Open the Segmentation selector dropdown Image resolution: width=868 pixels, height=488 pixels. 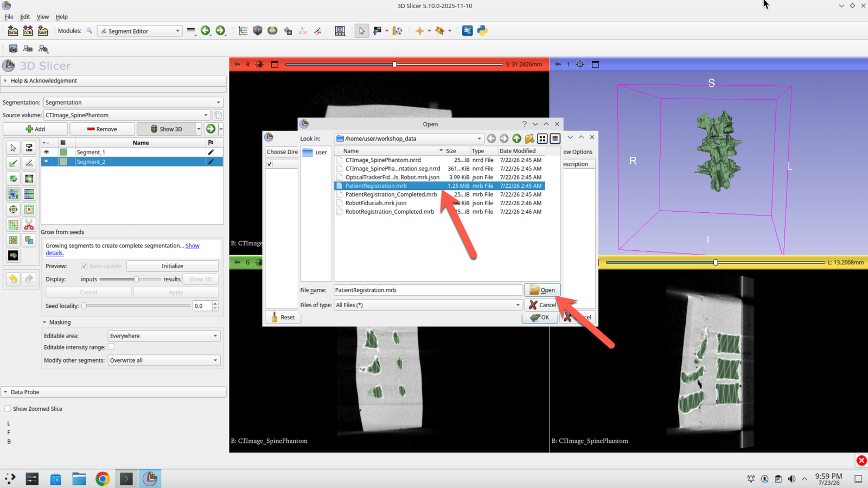tap(133, 103)
